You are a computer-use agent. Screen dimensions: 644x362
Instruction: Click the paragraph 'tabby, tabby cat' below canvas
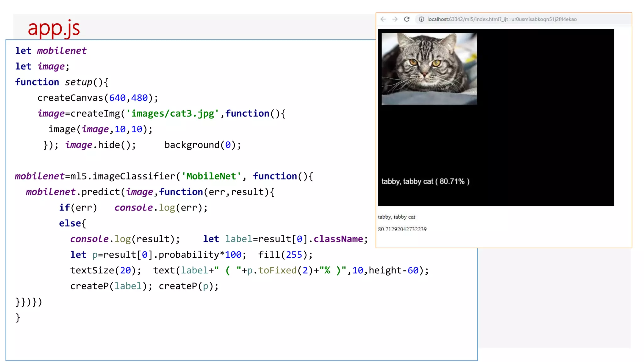[397, 217]
